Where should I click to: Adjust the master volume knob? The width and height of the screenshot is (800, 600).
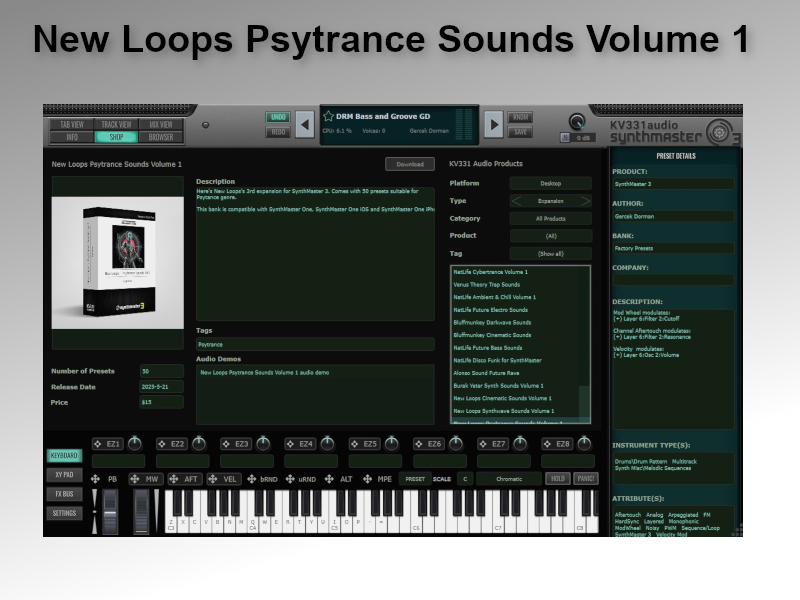(577, 122)
